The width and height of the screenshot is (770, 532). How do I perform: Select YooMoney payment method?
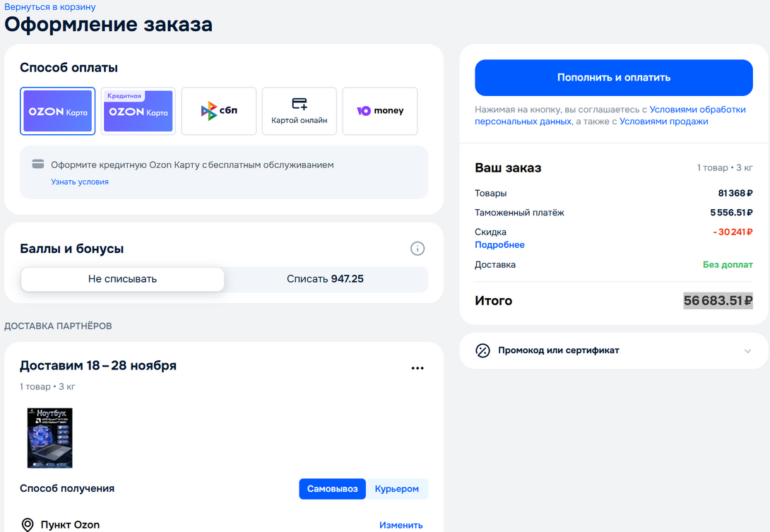click(x=380, y=111)
